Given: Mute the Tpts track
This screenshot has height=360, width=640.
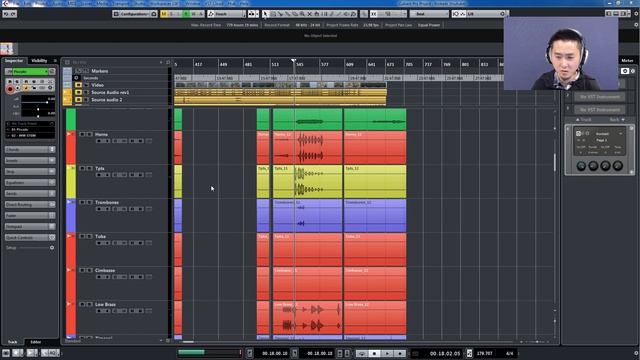Looking at the screenshot, I should coord(82,168).
